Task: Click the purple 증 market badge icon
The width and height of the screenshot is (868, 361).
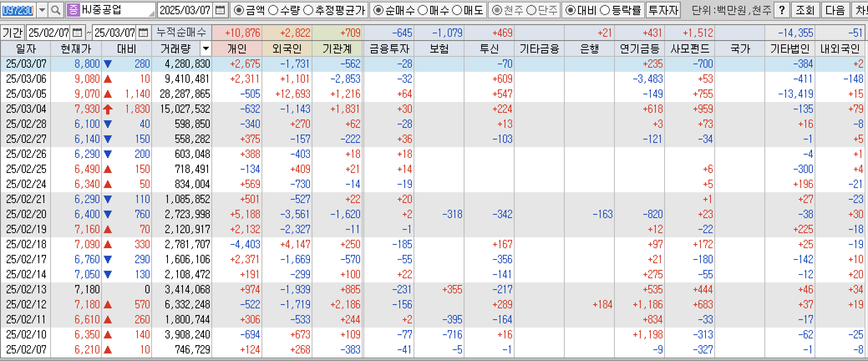Action: (73, 10)
